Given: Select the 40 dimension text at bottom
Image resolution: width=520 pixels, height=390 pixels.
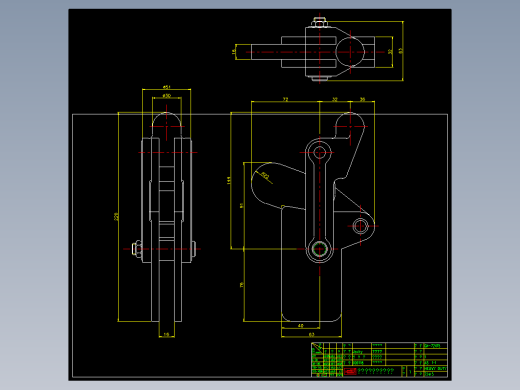Looking at the screenshot, I should tap(301, 326).
